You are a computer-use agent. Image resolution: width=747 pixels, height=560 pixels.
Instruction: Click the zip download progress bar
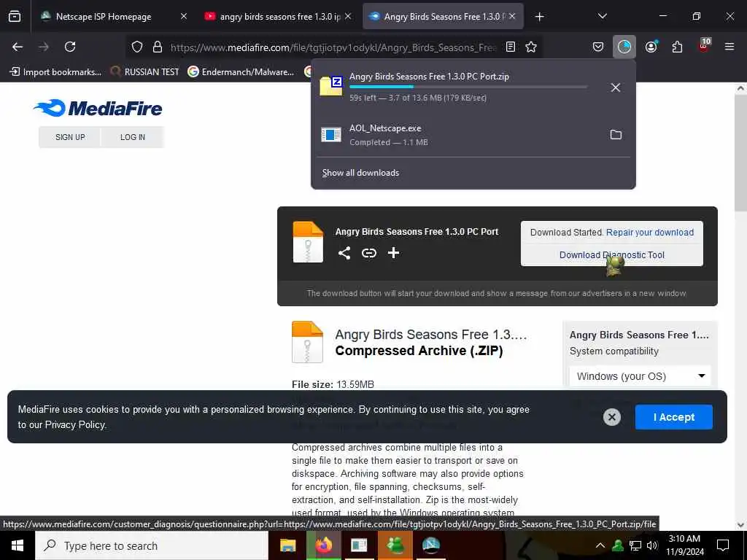pyautogui.click(x=468, y=87)
